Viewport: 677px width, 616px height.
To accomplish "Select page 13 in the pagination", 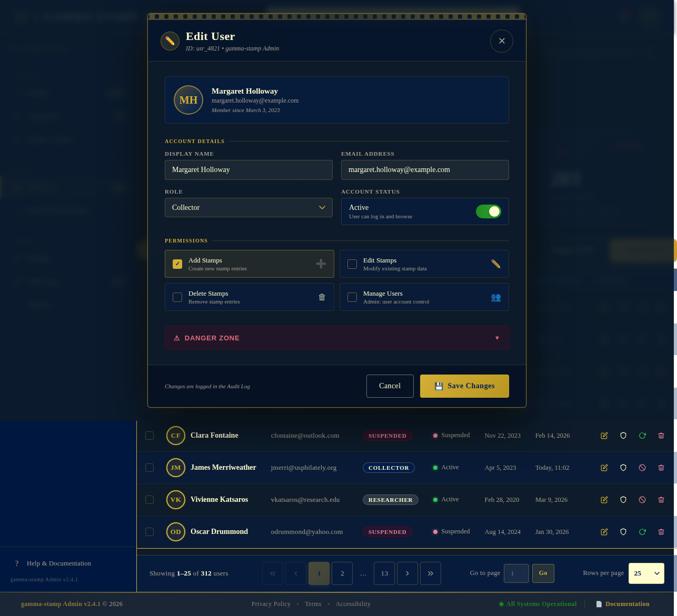I will point(384,573).
